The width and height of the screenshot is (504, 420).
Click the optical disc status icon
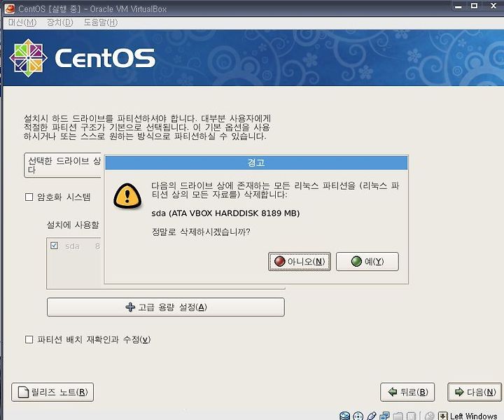pos(358,416)
